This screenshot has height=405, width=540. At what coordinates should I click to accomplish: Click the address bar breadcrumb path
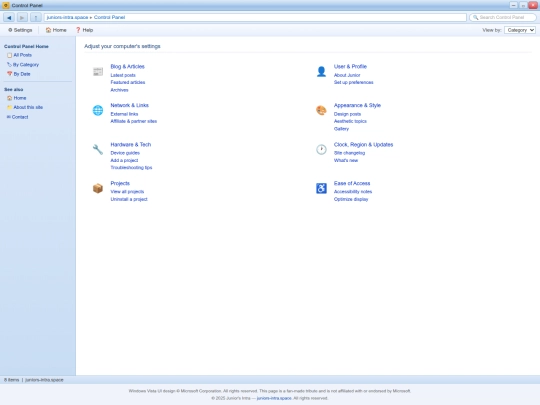point(255,17)
